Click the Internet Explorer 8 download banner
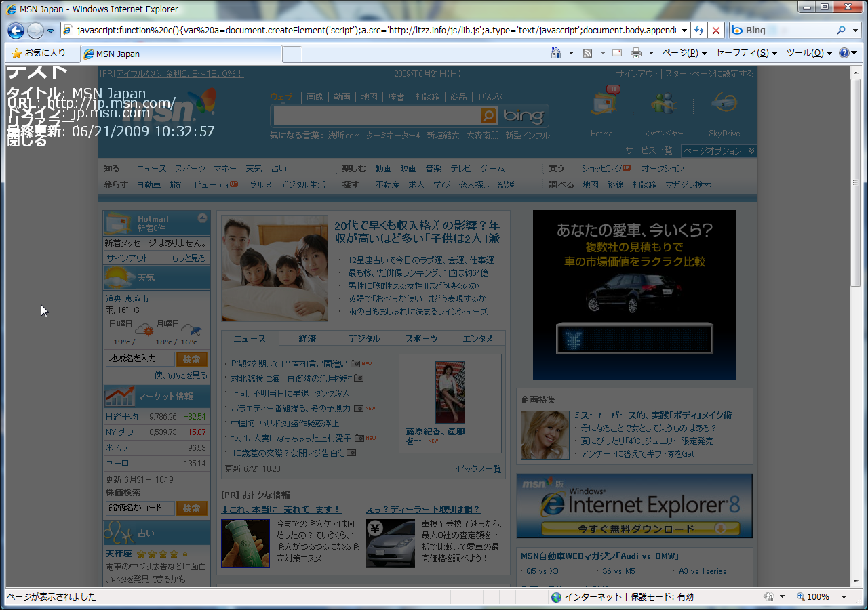868x610 pixels. click(635, 506)
